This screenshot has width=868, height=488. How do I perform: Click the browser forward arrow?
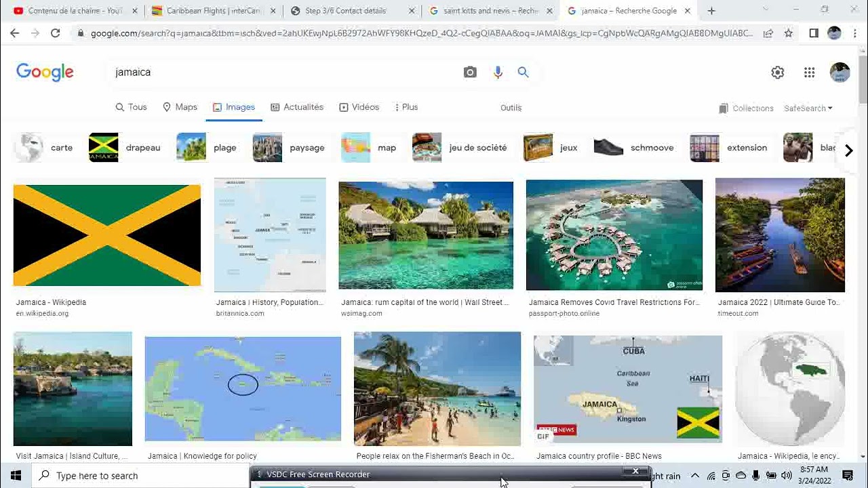coord(35,33)
